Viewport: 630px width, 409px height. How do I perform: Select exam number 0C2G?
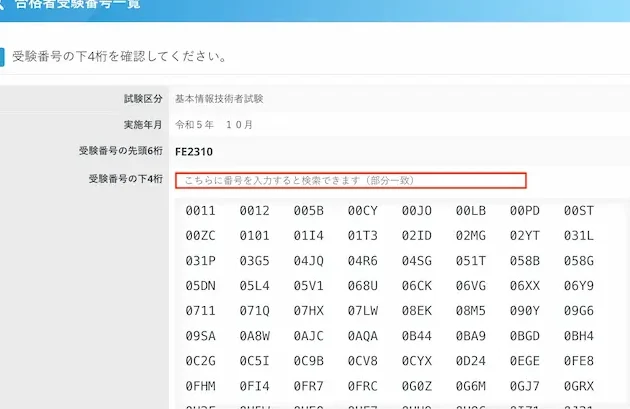[200, 361]
